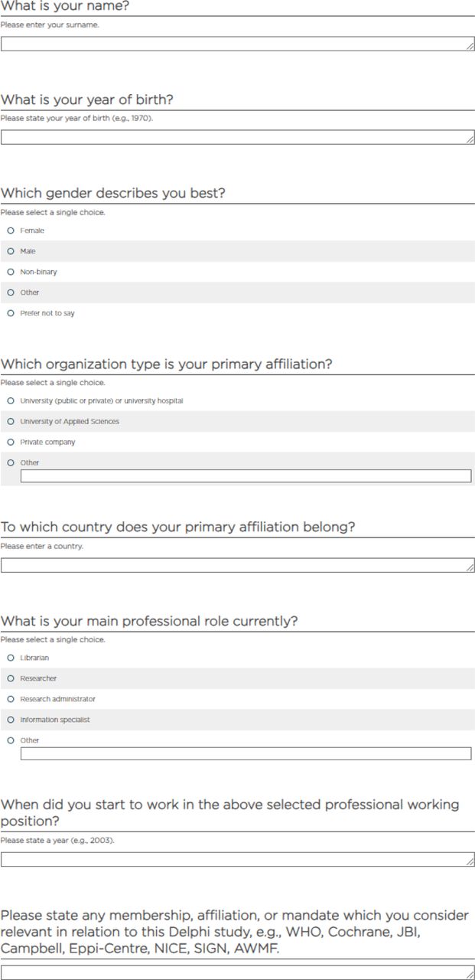The width and height of the screenshot is (475, 980).
Task: Focus the country of affiliation field
Action: [x=237, y=565]
